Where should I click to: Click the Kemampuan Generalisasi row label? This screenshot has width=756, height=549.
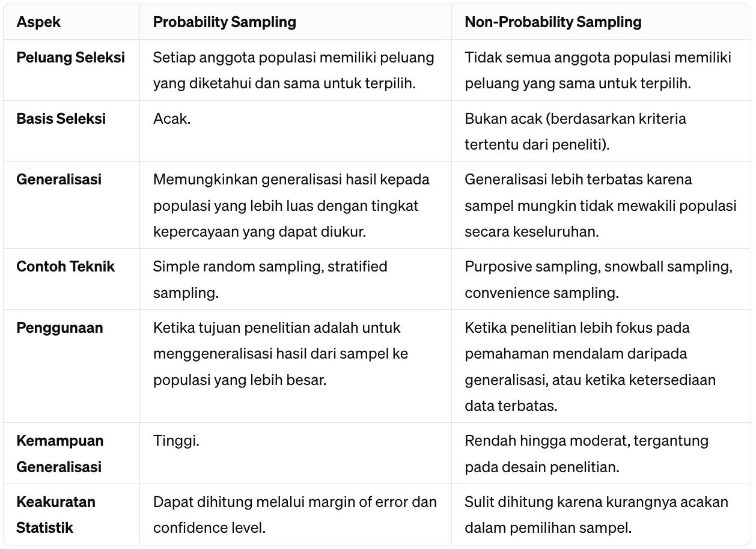pos(59,453)
